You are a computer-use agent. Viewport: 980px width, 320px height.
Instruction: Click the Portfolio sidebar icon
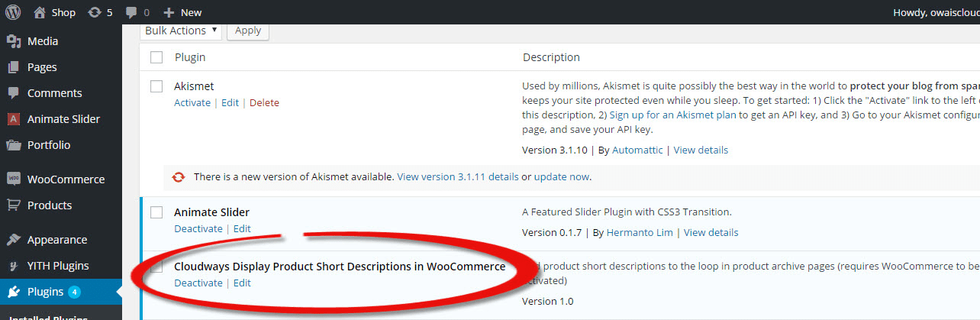14,145
